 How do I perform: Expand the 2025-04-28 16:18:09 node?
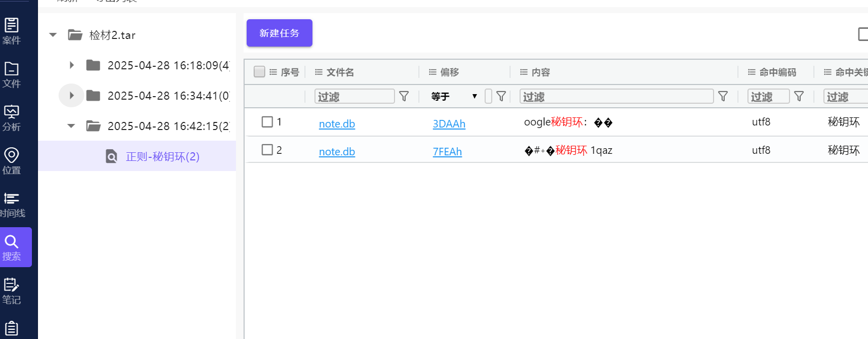point(71,65)
